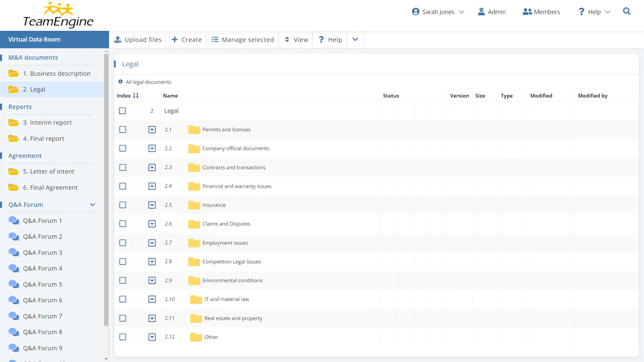This screenshot has height=362, width=644.
Task: Open the View menu in the toolbar
Action: pyautogui.click(x=296, y=40)
